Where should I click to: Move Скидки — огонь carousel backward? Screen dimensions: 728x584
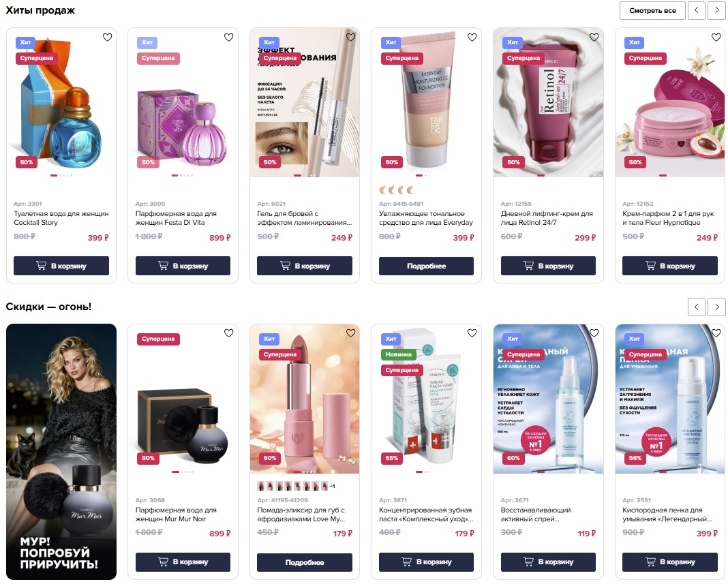pos(697,307)
